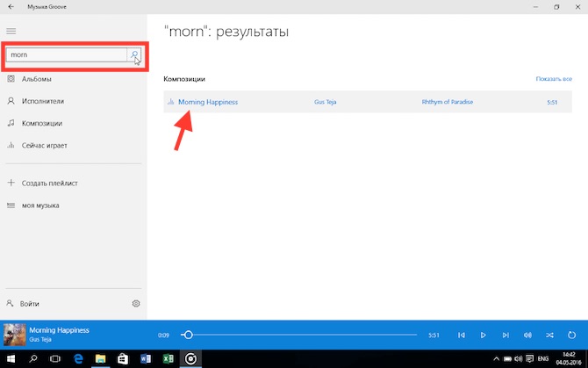This screenshot has height=368, width=588.
Task: Click the back arrow in the title bar
Action: (11, 7)
